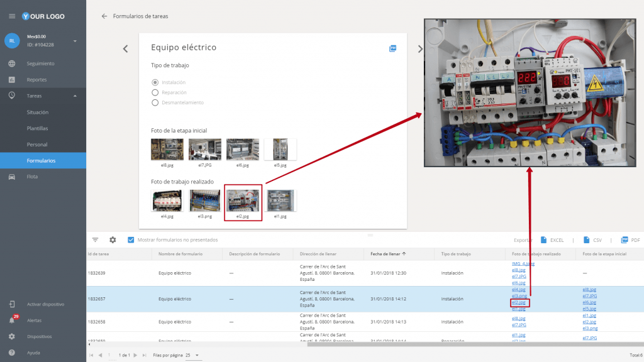
Task: Export the table to CSV
Action: coord(592,240)
